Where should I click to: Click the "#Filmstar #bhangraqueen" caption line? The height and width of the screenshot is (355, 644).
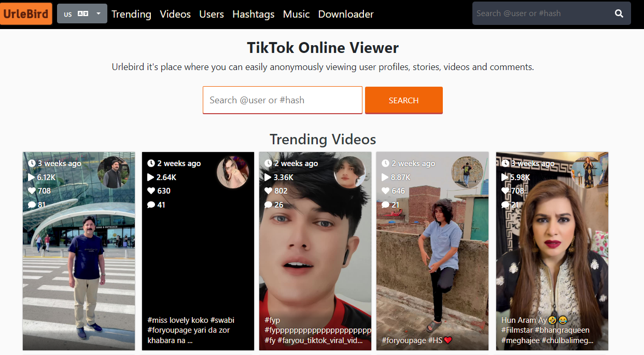click(545, 330)
